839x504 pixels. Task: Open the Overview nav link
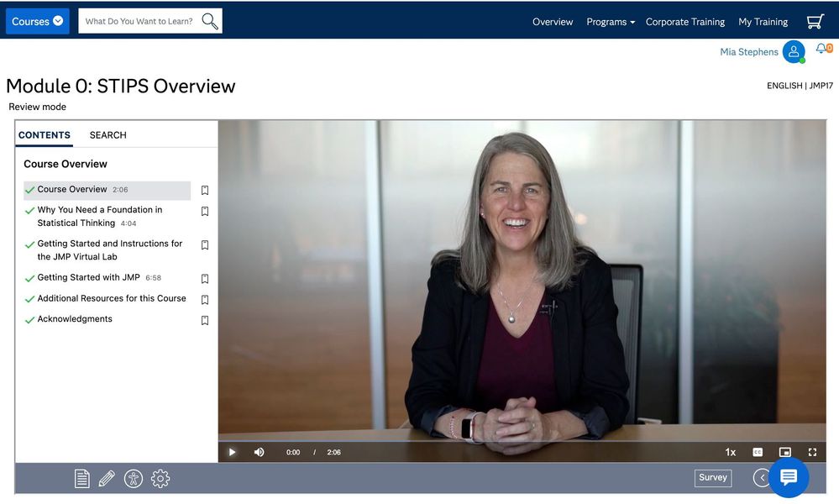tap(553, 22)
